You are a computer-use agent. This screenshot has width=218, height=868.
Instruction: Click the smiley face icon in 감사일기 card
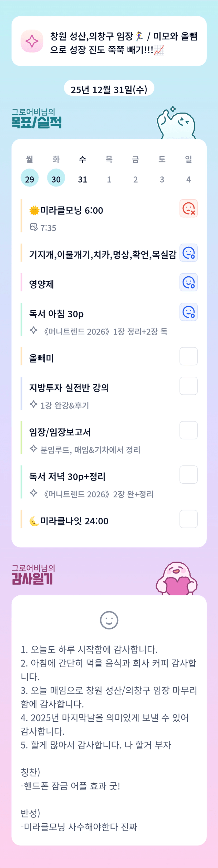tap(109, 620)
